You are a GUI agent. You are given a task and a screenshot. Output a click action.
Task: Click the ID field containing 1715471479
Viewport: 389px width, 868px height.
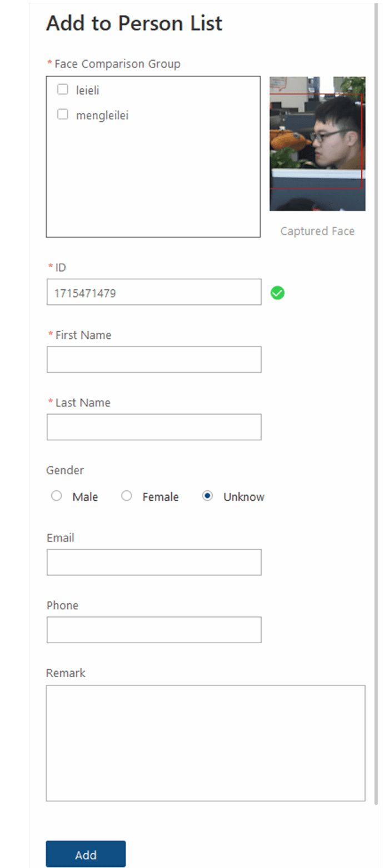154,292
